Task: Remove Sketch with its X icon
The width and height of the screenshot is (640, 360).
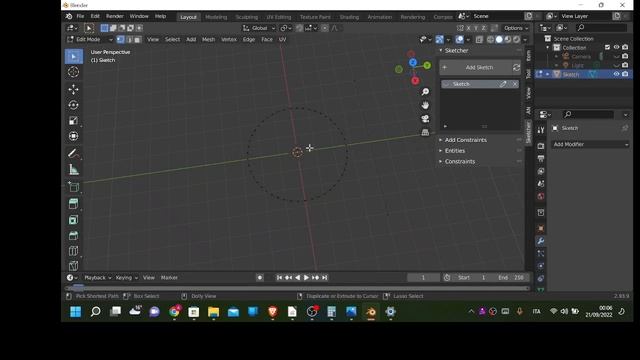Action: tap(515, 84)
